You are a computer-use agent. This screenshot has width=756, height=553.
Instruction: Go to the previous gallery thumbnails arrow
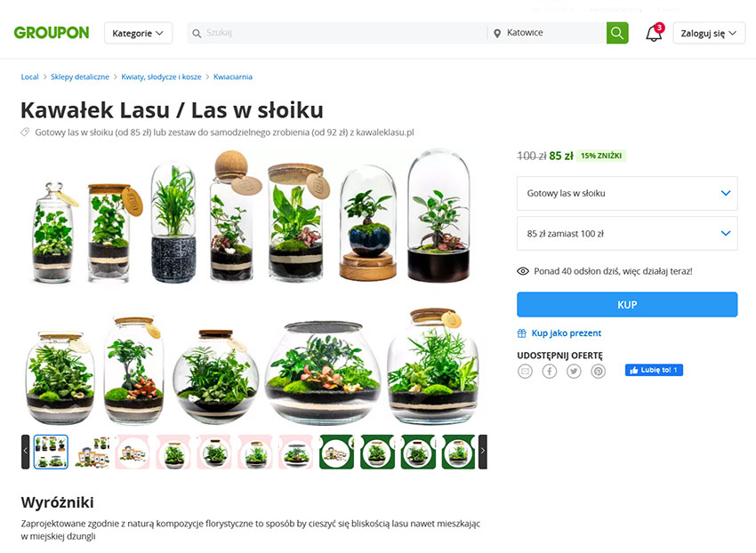pos(26,452)
